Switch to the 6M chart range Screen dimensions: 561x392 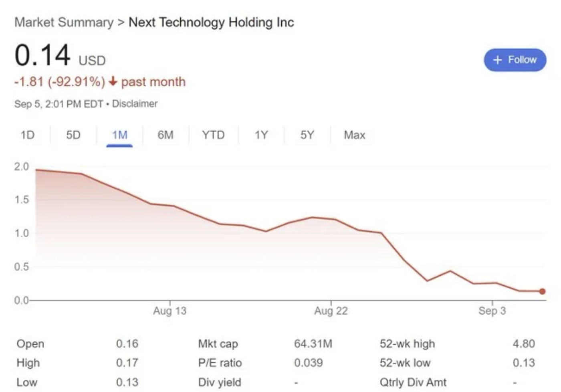tap(165, 135)
